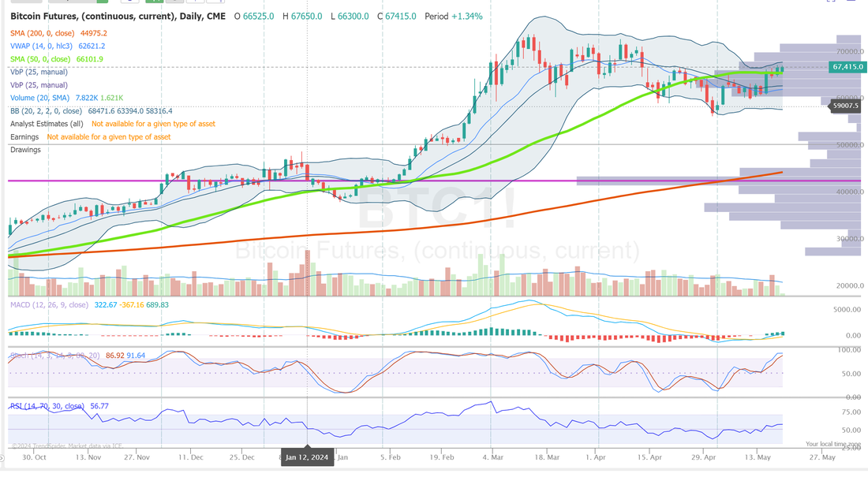Click the MACD signal value -367.16
This screenshot has width=868, height=477.
point(132,304)
